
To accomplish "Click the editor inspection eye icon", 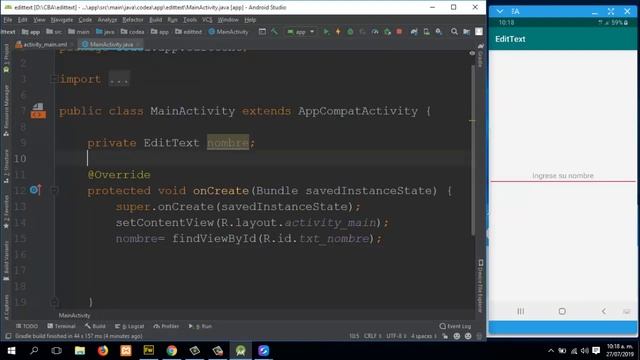I will point(472,53).
